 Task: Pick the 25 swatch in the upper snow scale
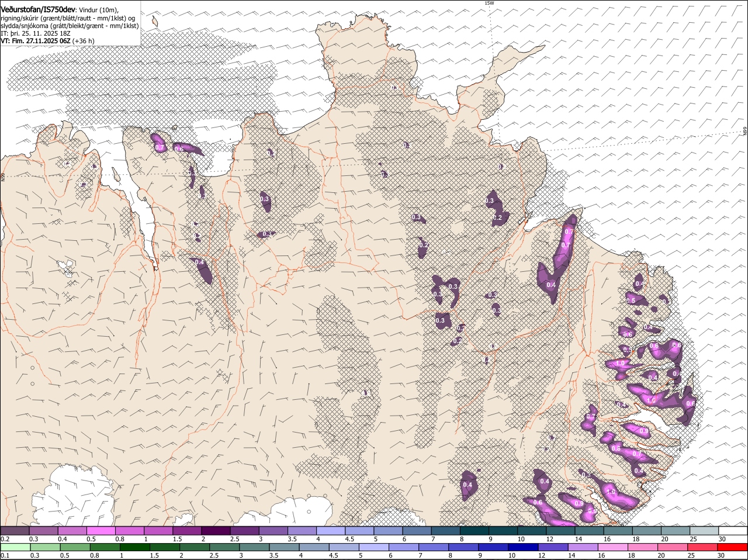[x=704, y=531]
